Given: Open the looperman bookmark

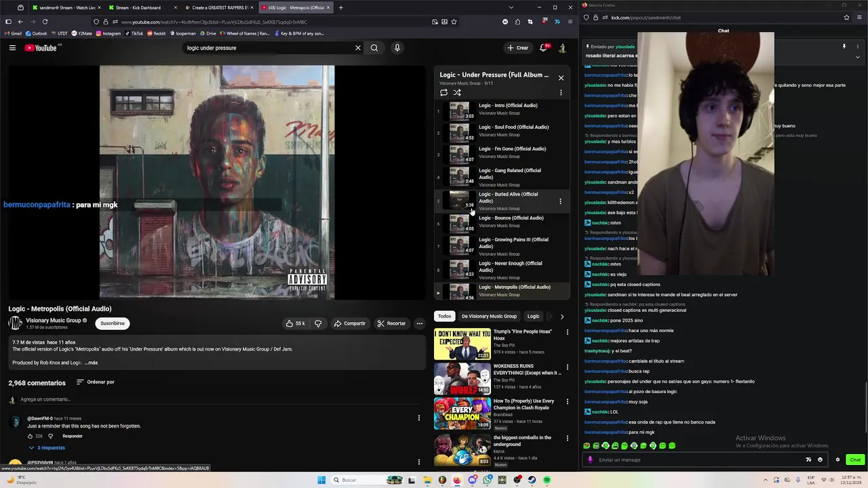Looking at the screenshot, I should point(182,33).
